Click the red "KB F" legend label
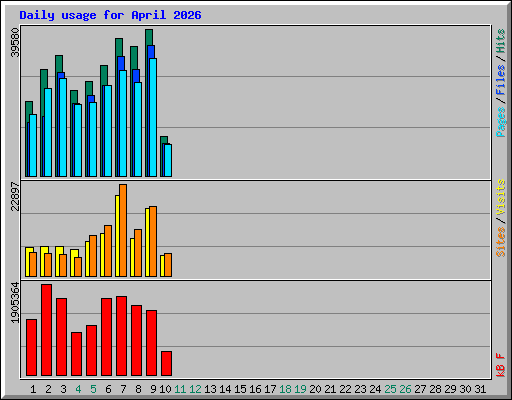 click(501, 365)
